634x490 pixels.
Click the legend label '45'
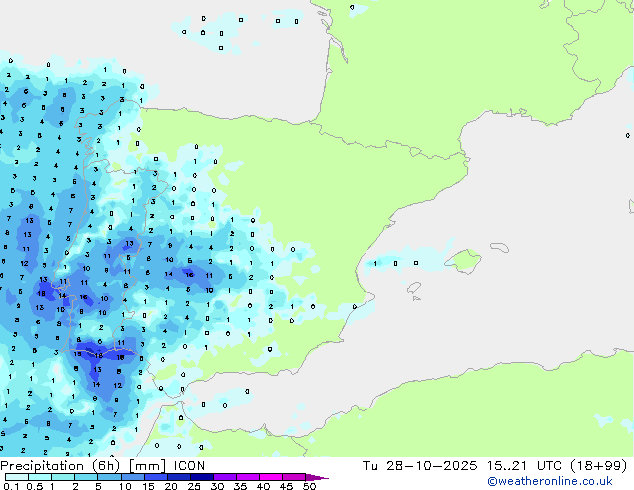coord(286,486)
